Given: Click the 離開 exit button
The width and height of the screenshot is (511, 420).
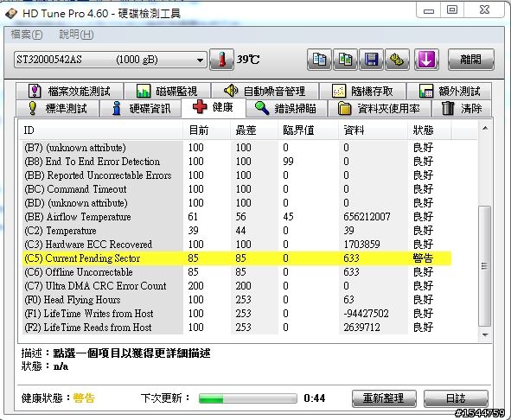Looking at the screenshot, I should point(471,60).
